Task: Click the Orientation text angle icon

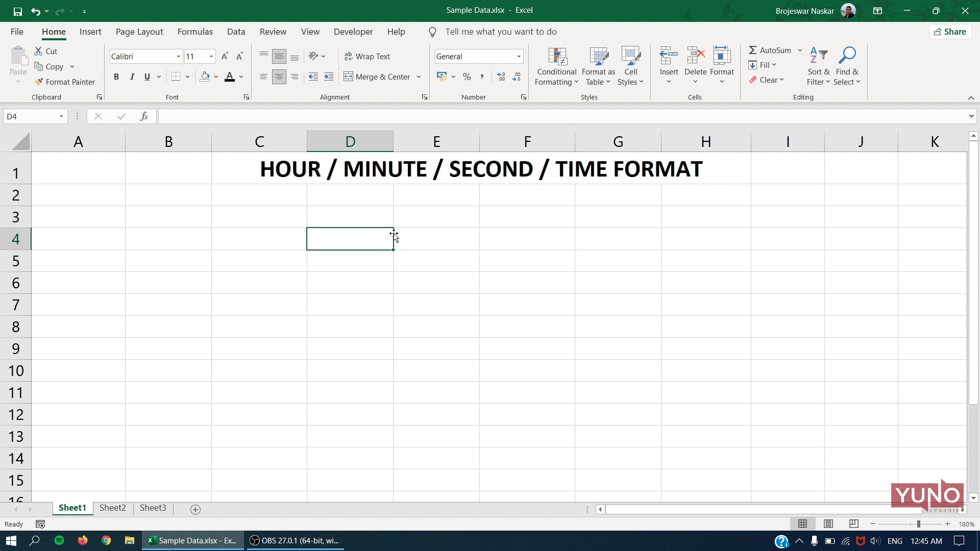Action: click(x=313, y=56)
